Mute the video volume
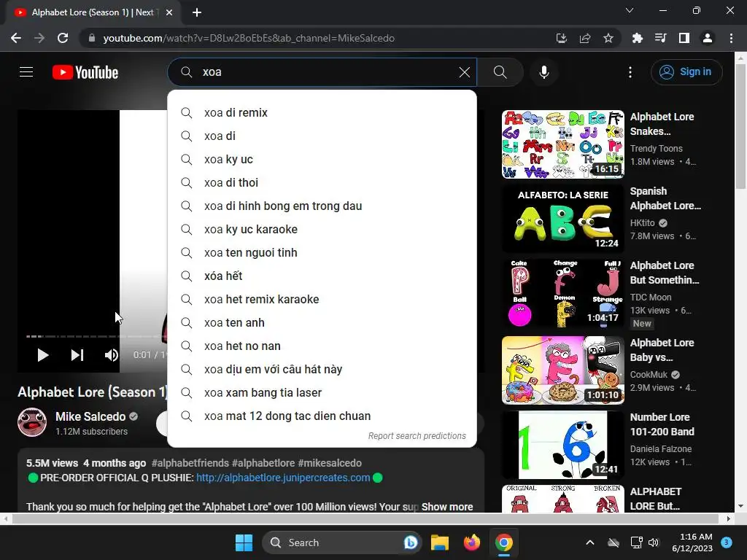Viewport: 747px width, 560px height. pos(111,355)
